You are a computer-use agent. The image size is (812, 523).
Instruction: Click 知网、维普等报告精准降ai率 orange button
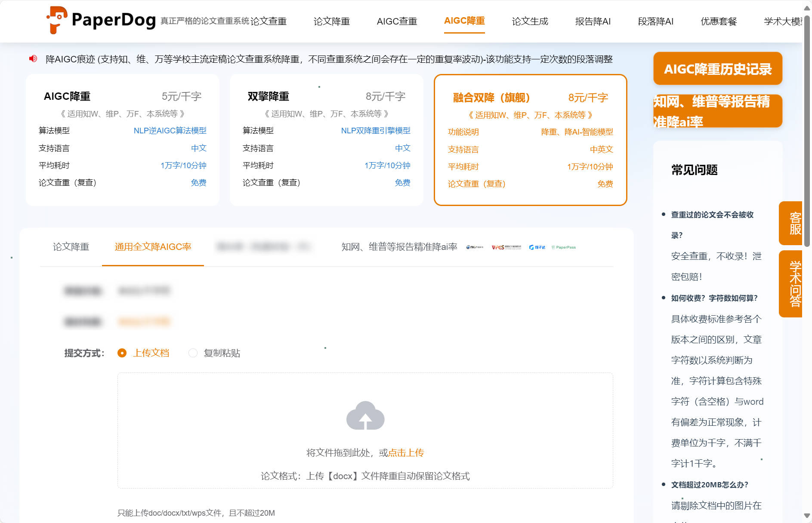point(718,111)
